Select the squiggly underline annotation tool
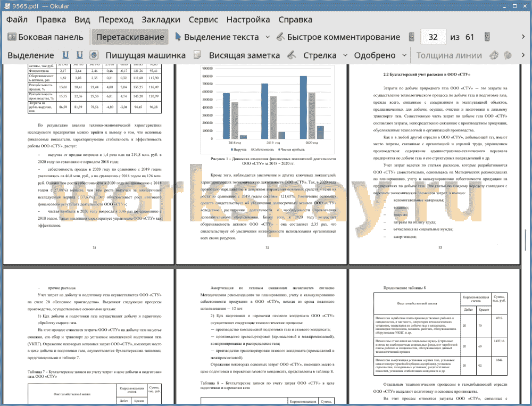This screenshot has height=406, width=532. click(79, 55)
